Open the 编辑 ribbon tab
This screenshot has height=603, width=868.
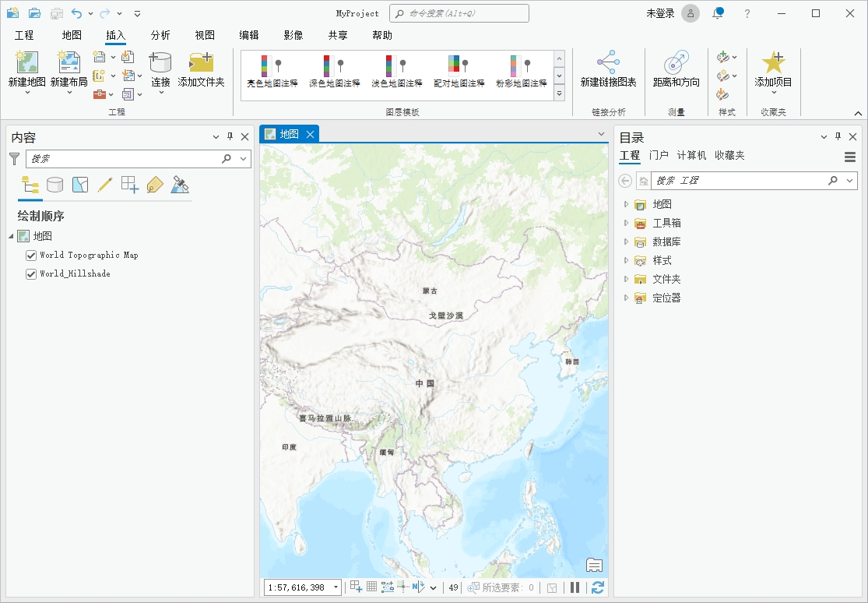point(248,36)
